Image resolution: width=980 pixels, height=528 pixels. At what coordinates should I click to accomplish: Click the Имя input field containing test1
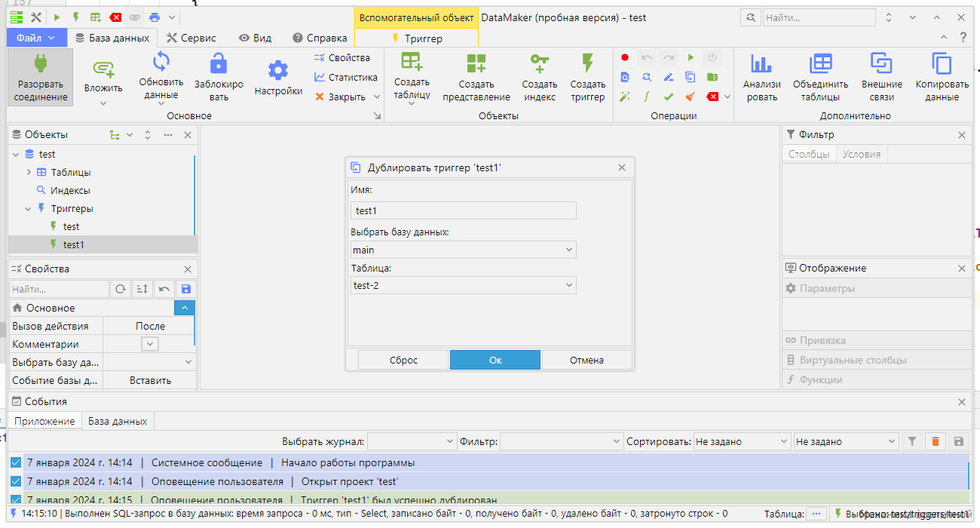click(464, 210)
